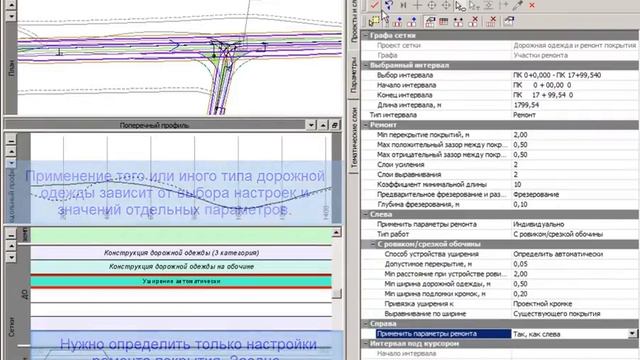
Task: Click the red checkmark apply icon
Action: point(374,5)
